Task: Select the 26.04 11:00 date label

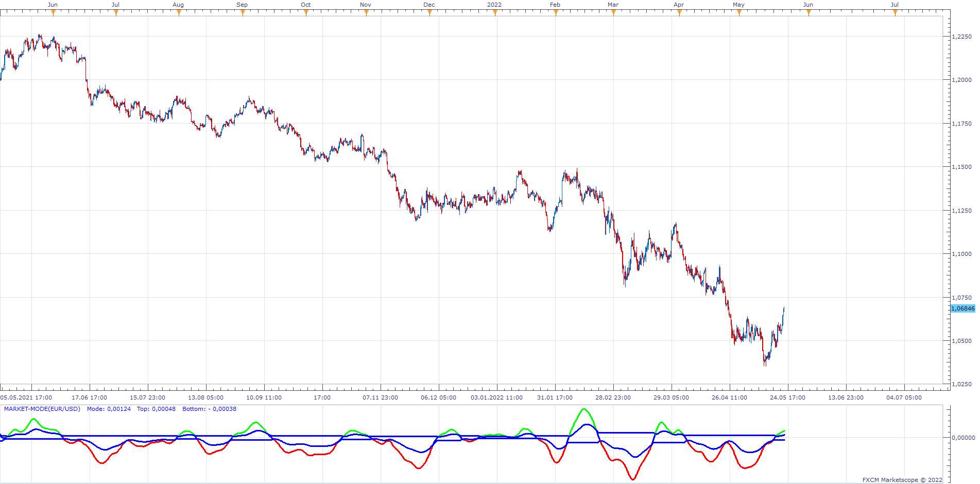Action: [730, 397]
